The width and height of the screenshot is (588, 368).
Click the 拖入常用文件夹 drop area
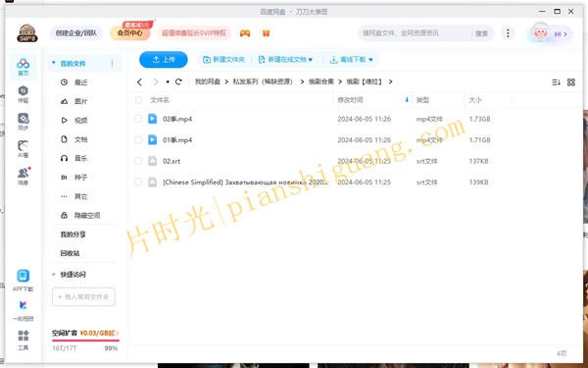(x=83, y=296)
